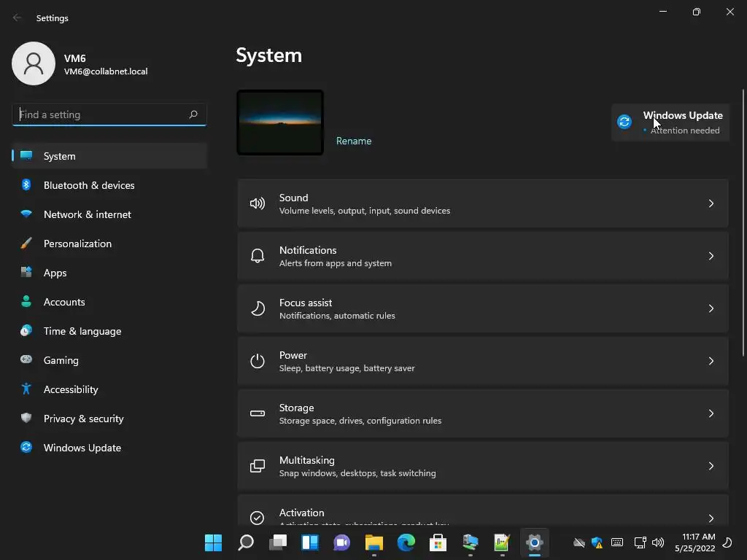
Task: Open Microsoft Store from taskbar
Action: coord(438,542)
